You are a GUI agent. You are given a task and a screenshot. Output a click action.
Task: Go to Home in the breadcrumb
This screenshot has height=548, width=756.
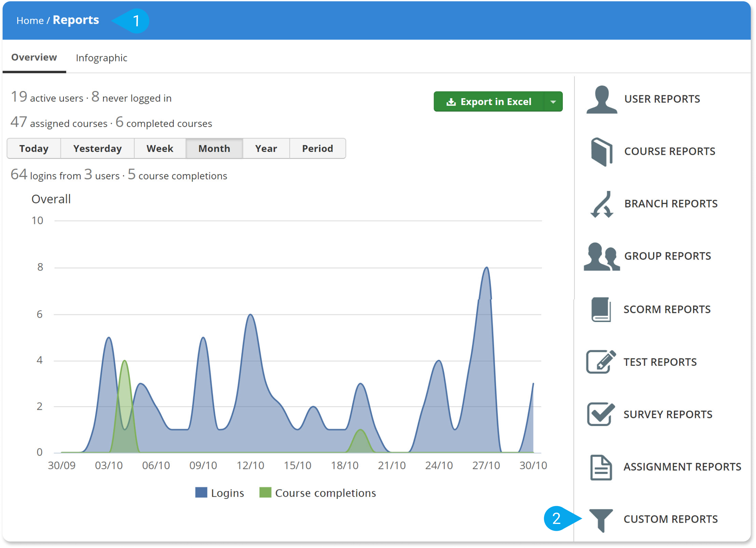tap(30, 21)
